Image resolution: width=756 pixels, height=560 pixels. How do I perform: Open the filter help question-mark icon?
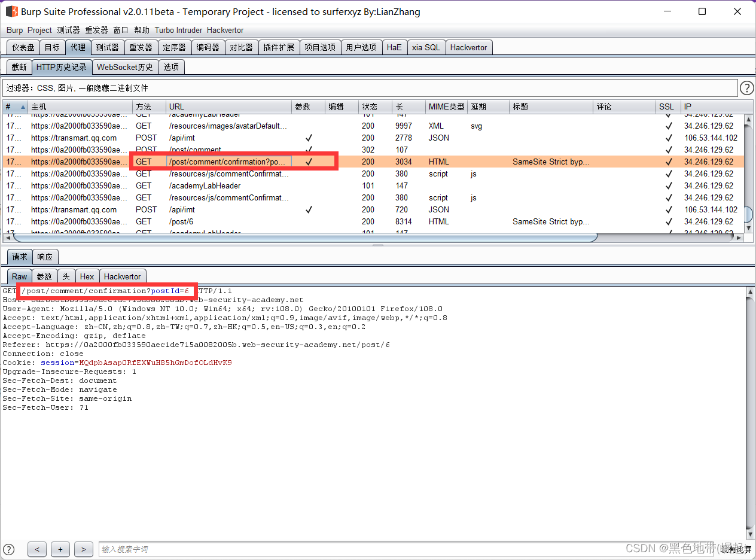747,89
